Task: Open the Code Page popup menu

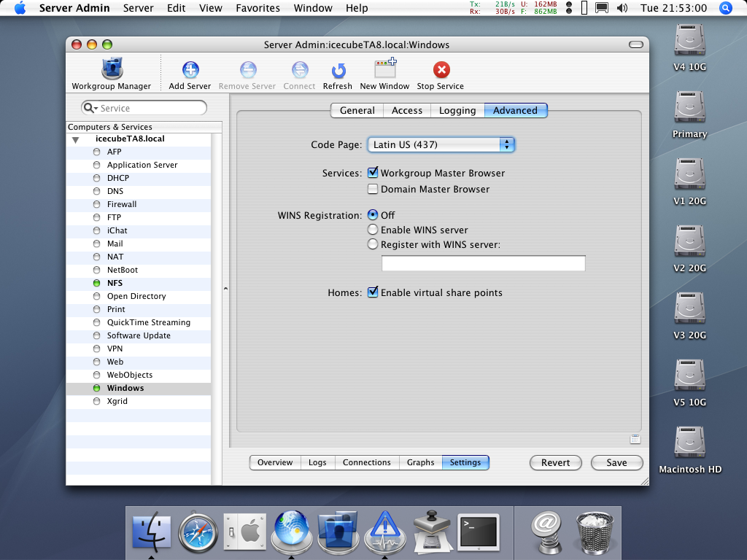Action: click(x=441, y=145)
